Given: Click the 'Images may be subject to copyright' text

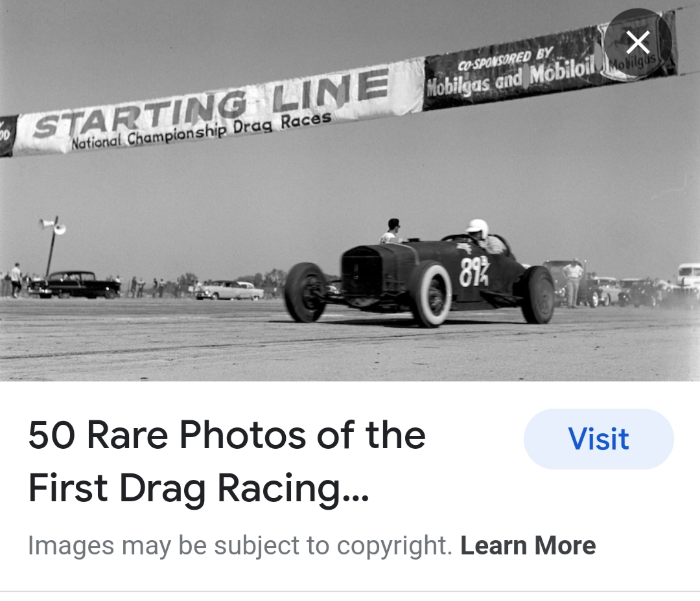Looking at the screenshot, I should (240, 545).
